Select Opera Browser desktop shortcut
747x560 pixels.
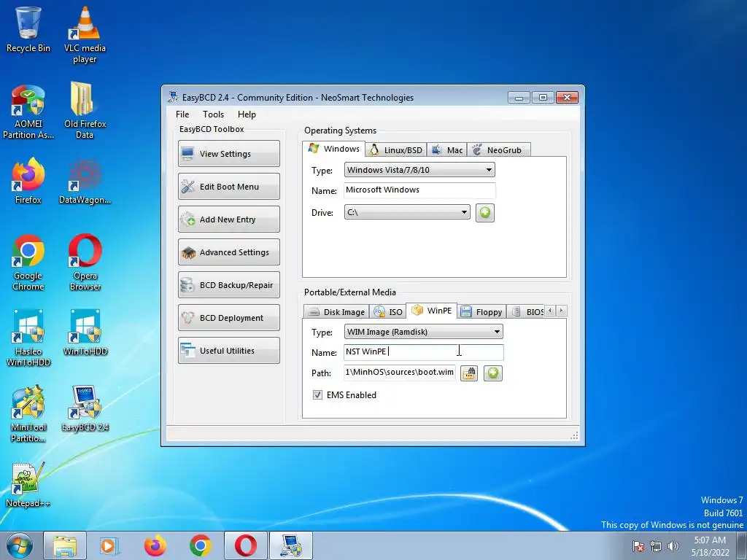coord(85,262)
